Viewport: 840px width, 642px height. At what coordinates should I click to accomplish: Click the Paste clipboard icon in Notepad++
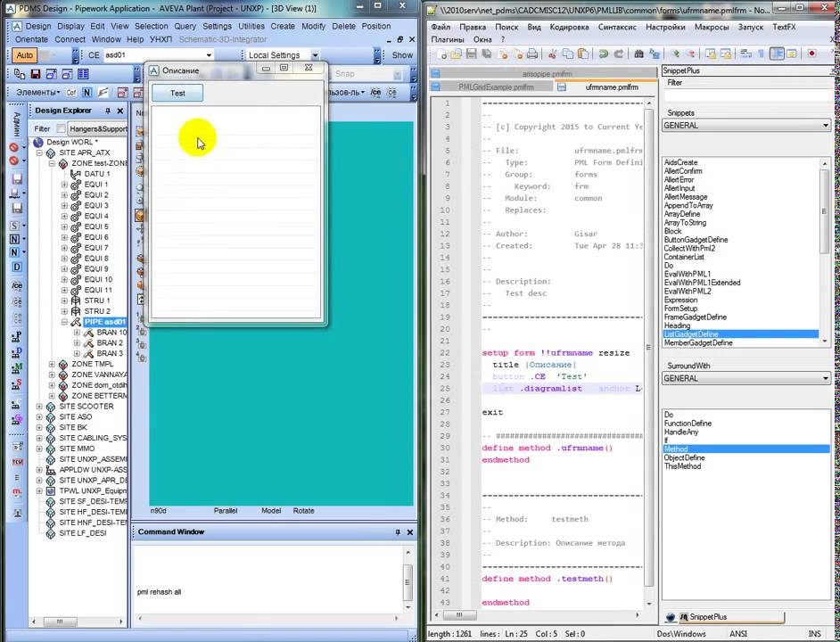(583, 53)
